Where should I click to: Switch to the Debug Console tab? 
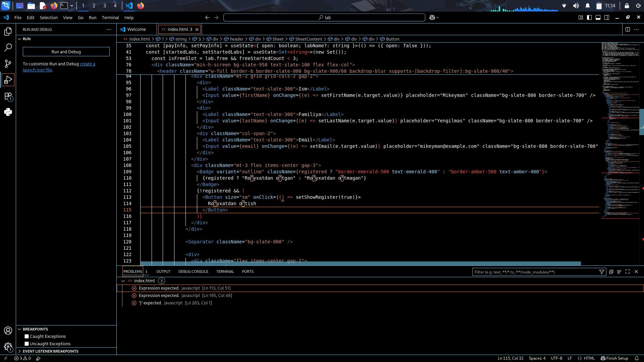193,272
